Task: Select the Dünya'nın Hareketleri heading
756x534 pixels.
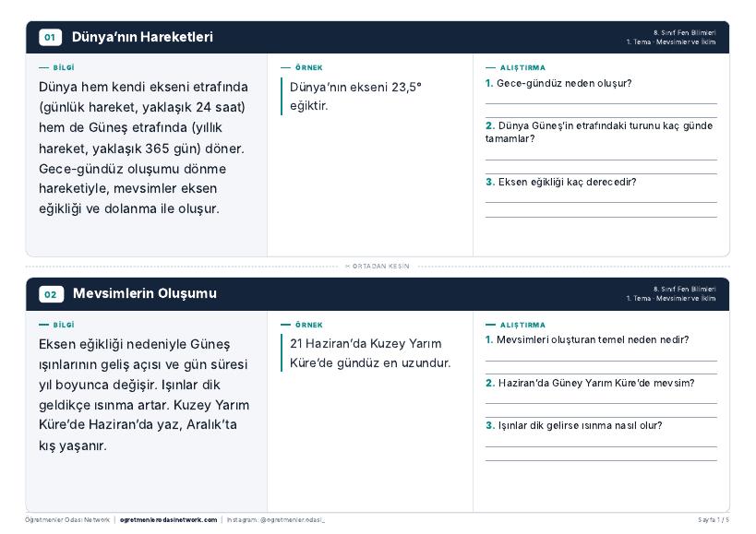Action: point(142,37)
